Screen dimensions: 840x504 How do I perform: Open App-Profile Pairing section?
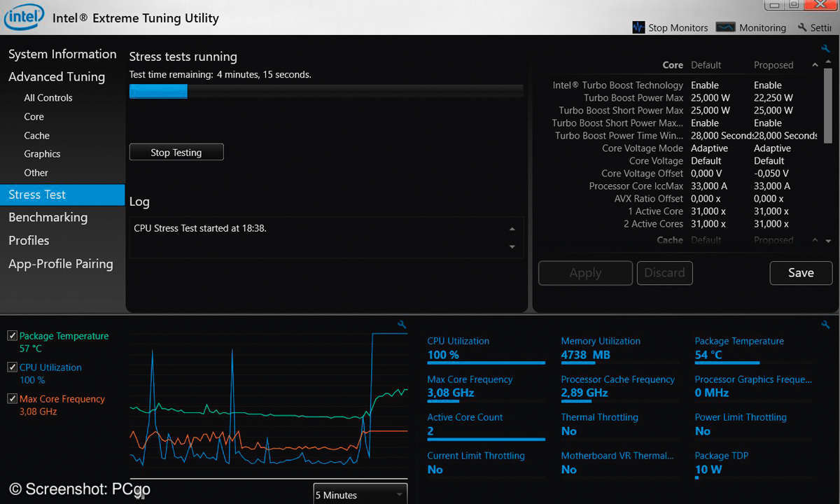[60, 264]
